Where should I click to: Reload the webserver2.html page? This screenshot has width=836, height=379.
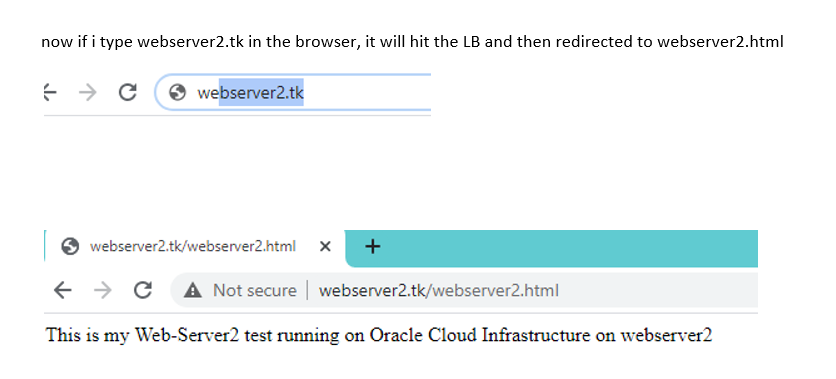pyautogui.click(x=142, y=291)
